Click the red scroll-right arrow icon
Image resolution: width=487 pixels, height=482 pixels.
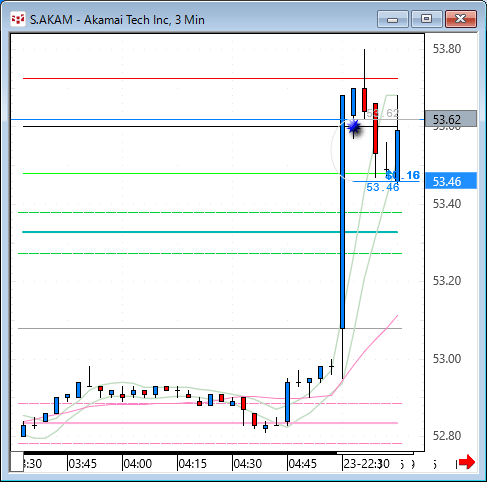click(x=467, y=462)
